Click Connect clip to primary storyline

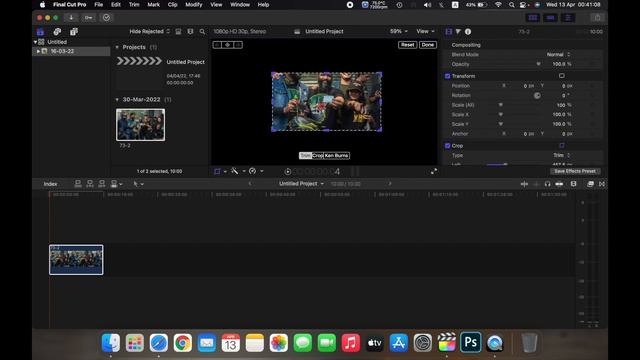78,184
